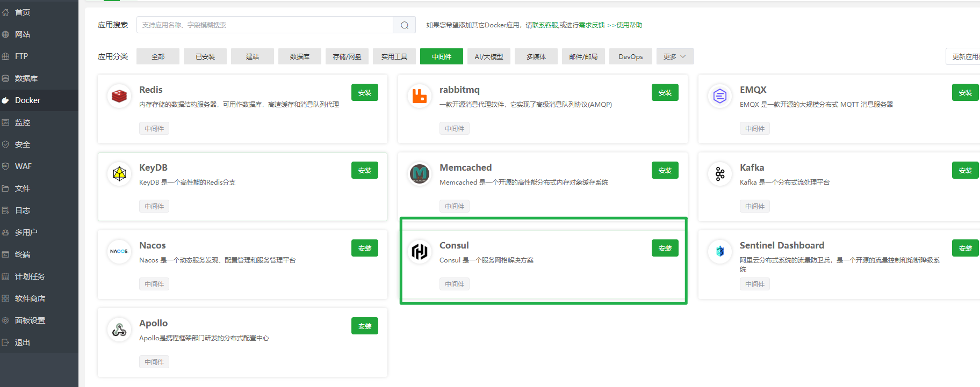Click the KeyDB app icon
This screenshot has width=980, height=387.
119,174
